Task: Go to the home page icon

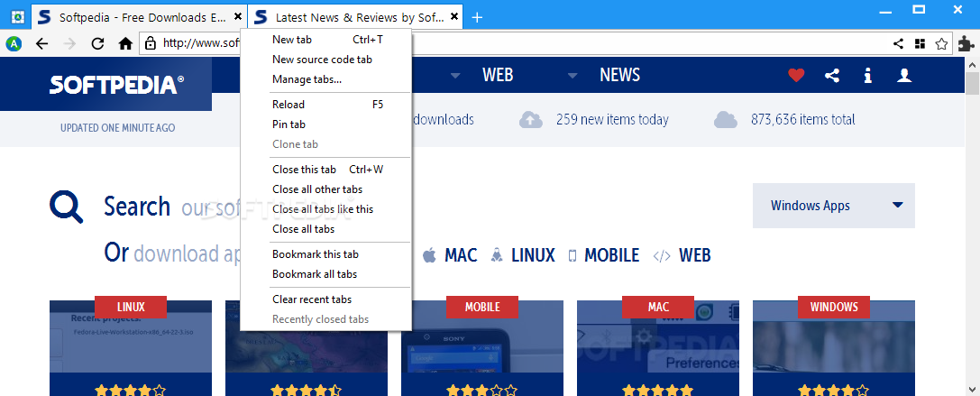Action: coord(125,43)
